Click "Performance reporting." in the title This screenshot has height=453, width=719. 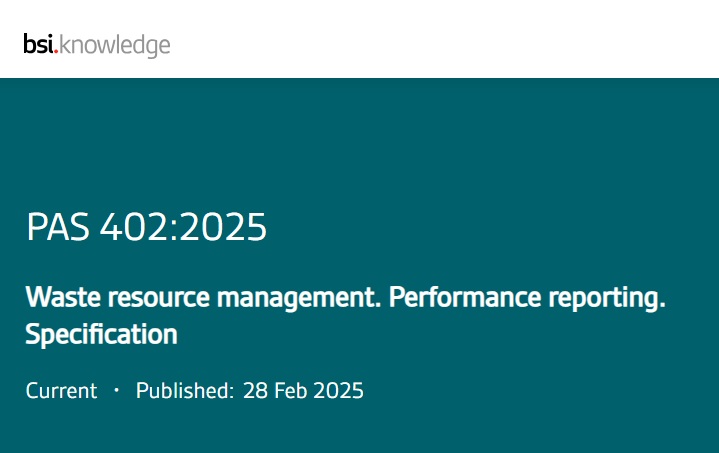527,298
